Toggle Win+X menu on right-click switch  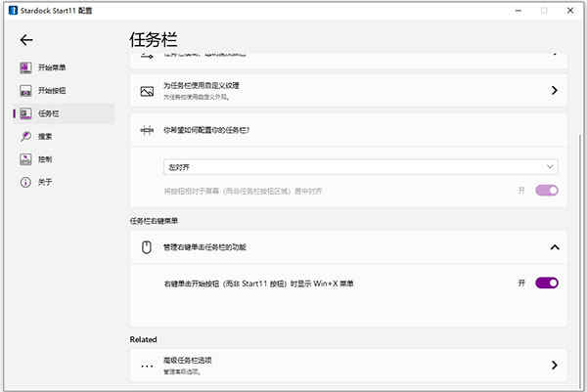(x=547, y=283)
